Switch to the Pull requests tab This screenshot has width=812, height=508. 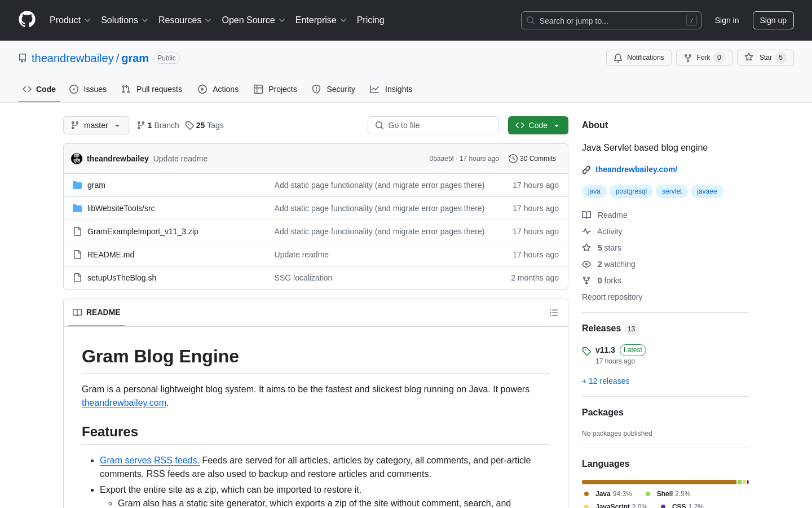click(152, 89)
